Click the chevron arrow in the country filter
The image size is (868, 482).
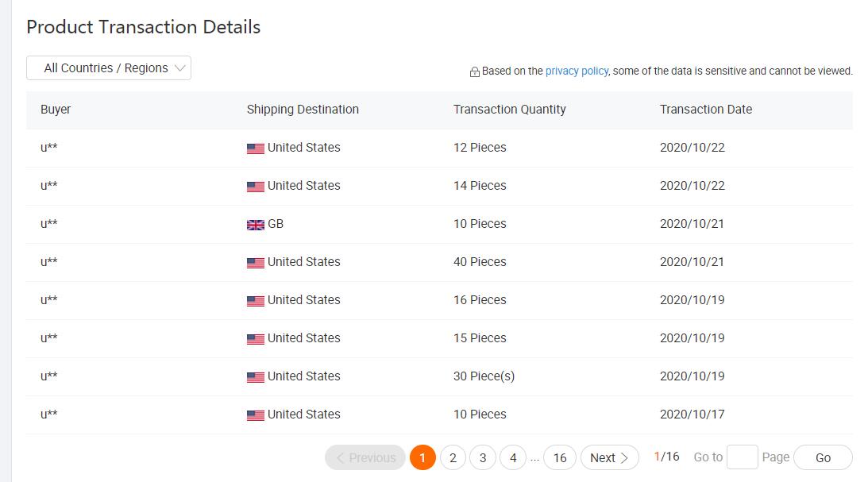(179, 68)
